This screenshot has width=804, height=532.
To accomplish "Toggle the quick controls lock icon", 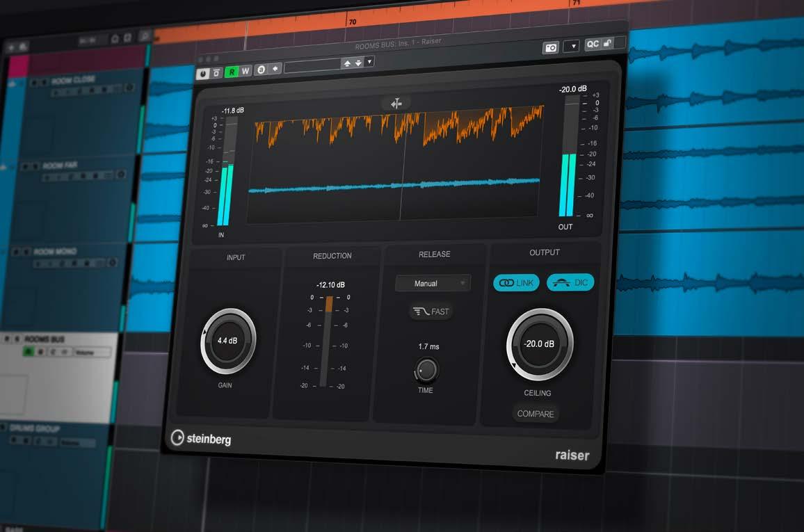I will click(x=607, y=43).
